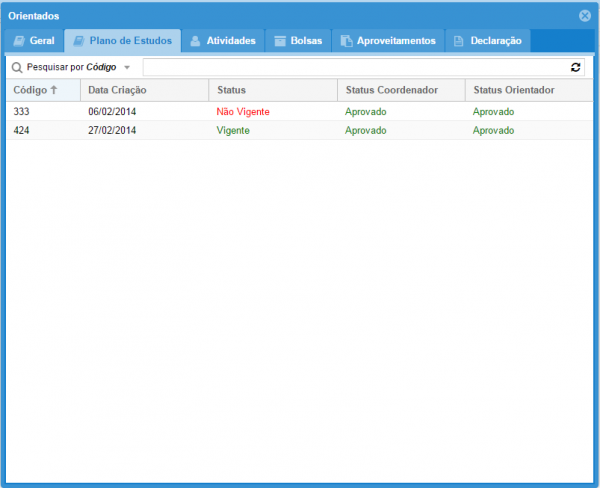Click the refresh icon beside search field
The image size is (600, 488).
click(x=575, y=67)
